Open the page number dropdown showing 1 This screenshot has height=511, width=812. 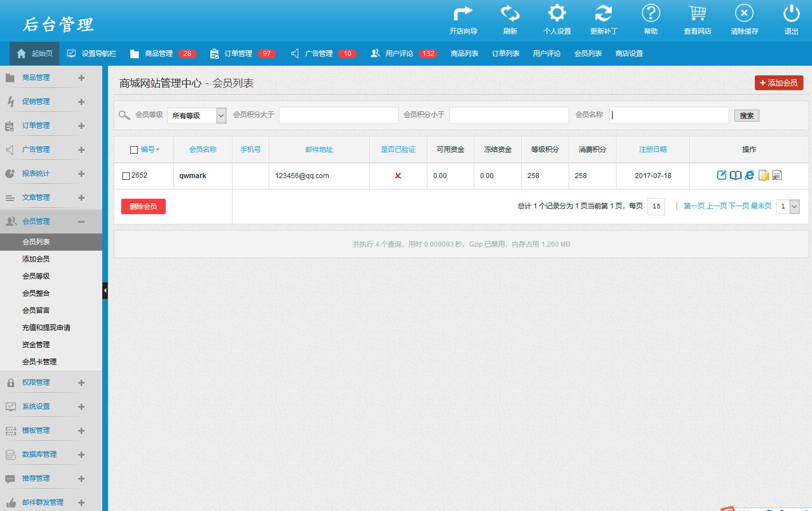coord(788,206)
